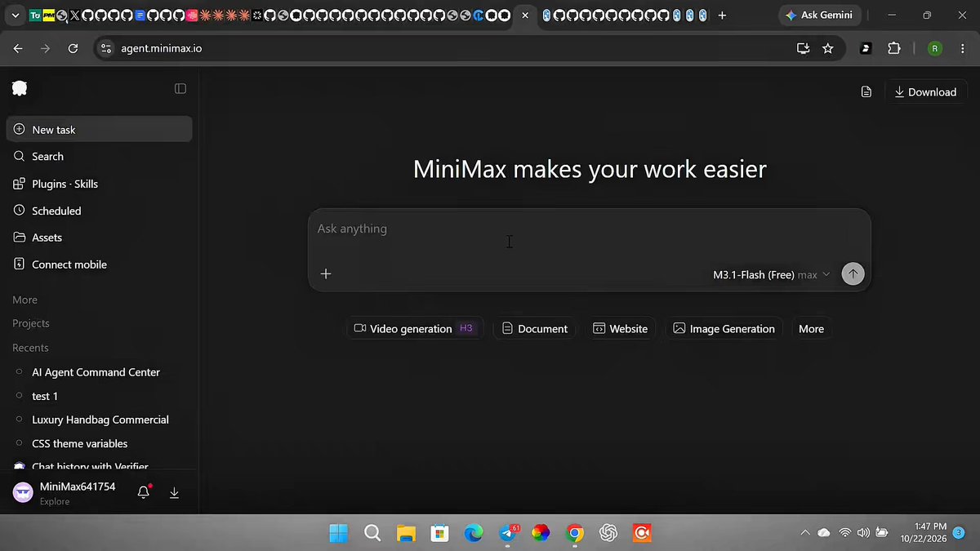Select the Image Generation chip
The image size is (980, 551).
[724, 328]
